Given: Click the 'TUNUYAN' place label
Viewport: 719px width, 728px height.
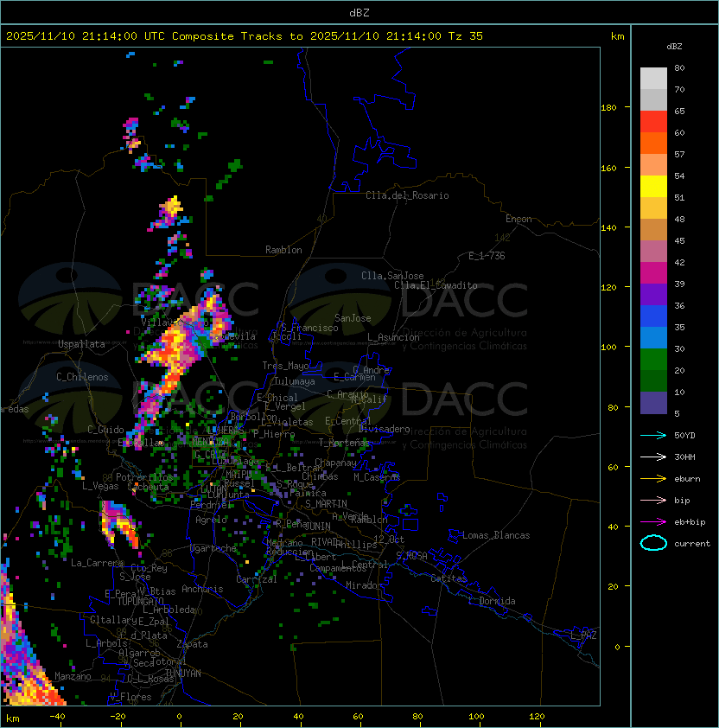Looking at the screenshot, I should pyautogui.click(x=183, y=674).
